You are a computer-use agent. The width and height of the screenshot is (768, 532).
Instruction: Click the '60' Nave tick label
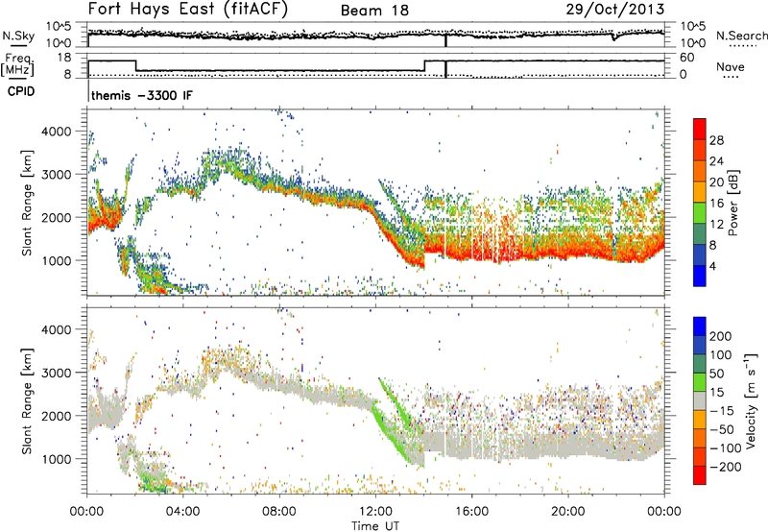point(687,58)
